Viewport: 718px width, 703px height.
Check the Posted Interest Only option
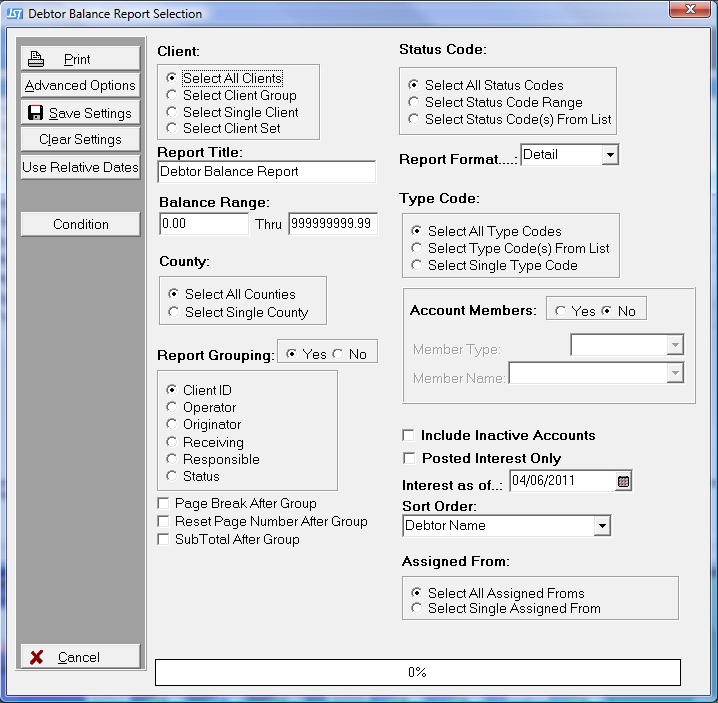[408, 459]
